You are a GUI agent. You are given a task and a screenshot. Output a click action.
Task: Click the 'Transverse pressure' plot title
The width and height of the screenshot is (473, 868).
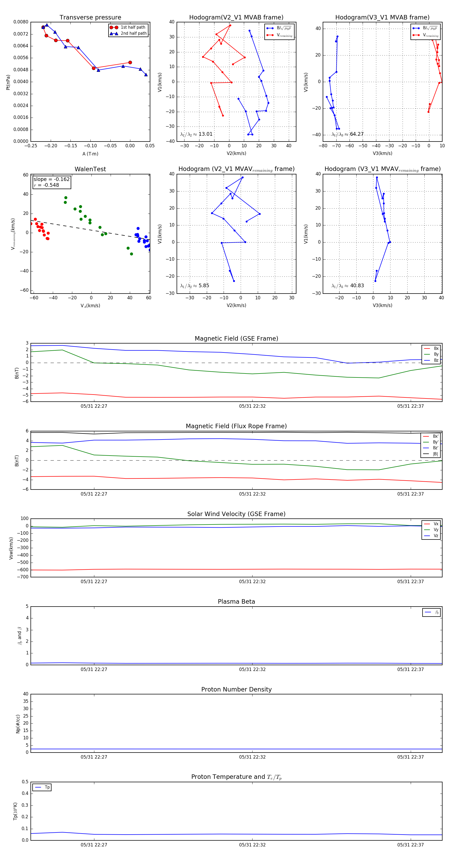pyautogui.click(x=90, y=18)
